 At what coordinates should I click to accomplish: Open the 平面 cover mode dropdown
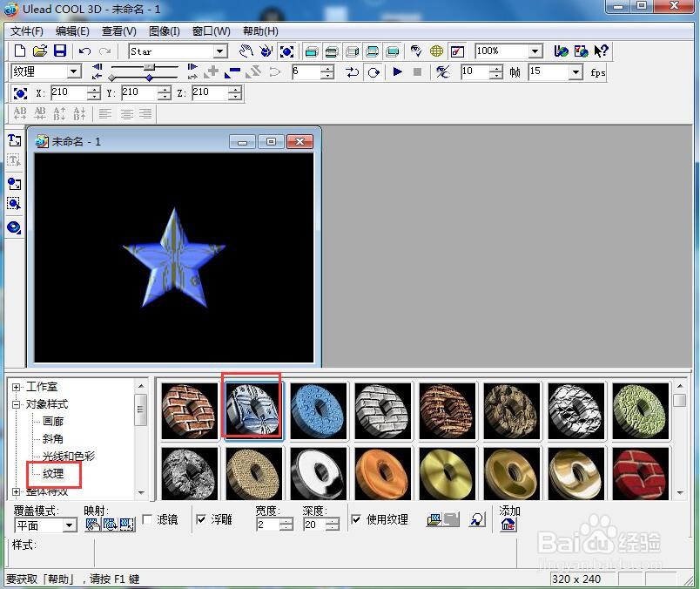click(x=70, y=525)
